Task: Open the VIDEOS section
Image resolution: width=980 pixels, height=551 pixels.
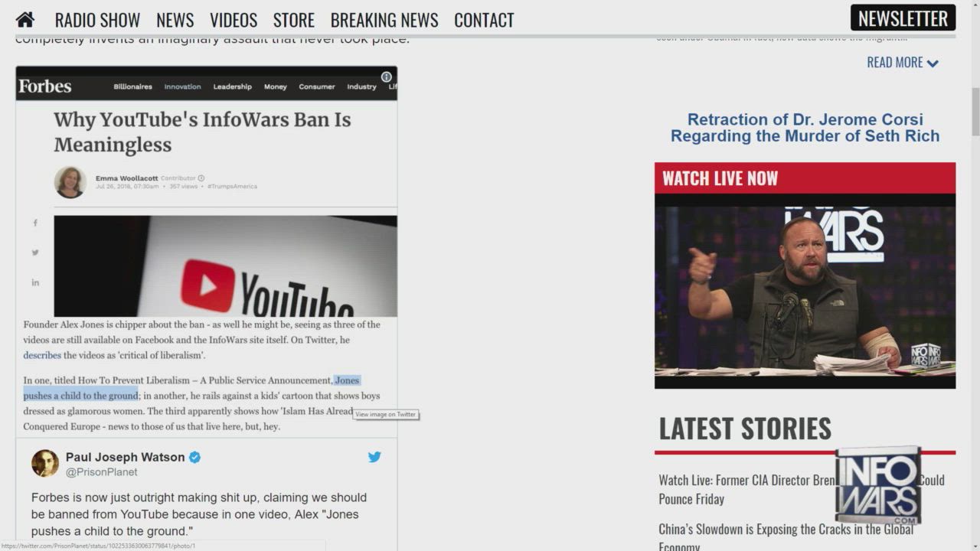Action: pyautogui.click(x=234, y=20)
